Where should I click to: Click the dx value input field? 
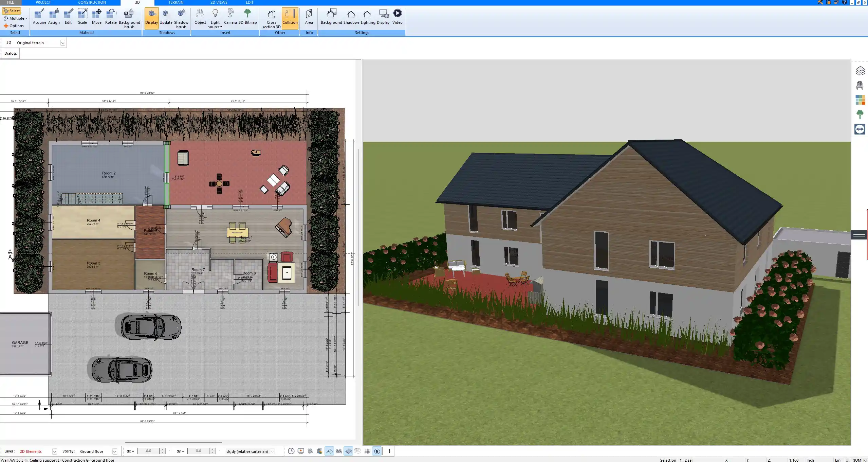pyautogui.click(x=148, y=451)
